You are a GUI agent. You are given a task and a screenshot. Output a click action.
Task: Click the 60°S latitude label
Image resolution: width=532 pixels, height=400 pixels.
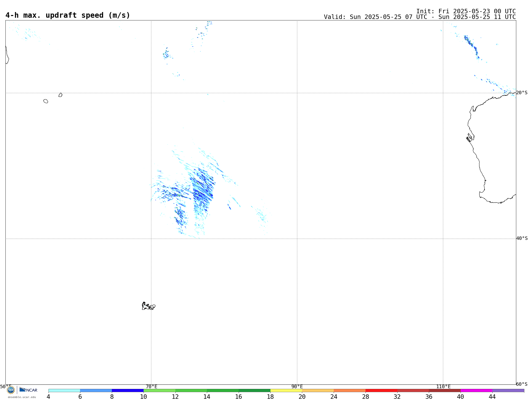522,384
